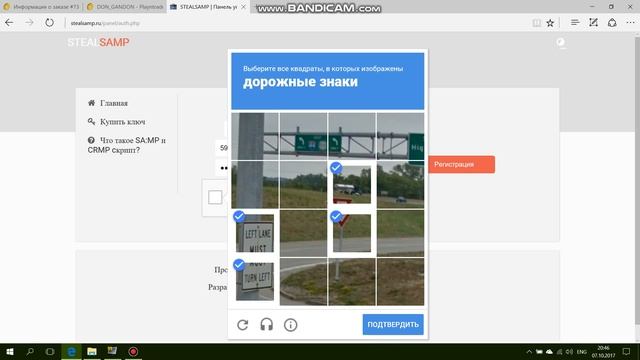The height and width of the screenshot is (360, 640).
Task: Open Task View
Action: (x=50, y=351)
